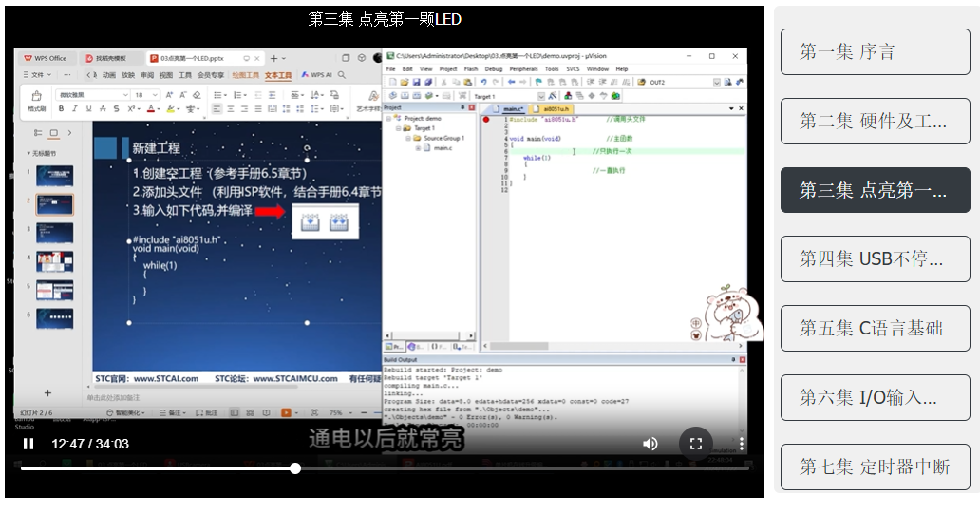Click Format Painter 格式刷 in WPS
This screenshot has width=980, height=515.
click(36, 101)
